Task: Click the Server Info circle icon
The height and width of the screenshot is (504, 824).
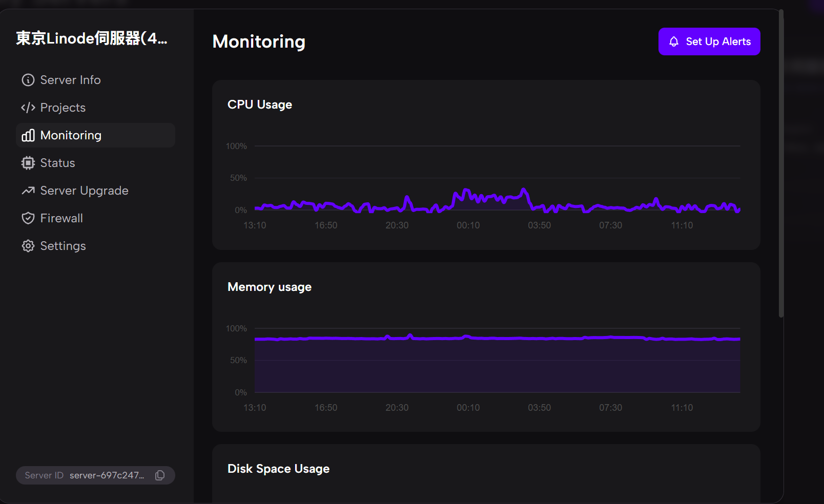Action: 28,80
